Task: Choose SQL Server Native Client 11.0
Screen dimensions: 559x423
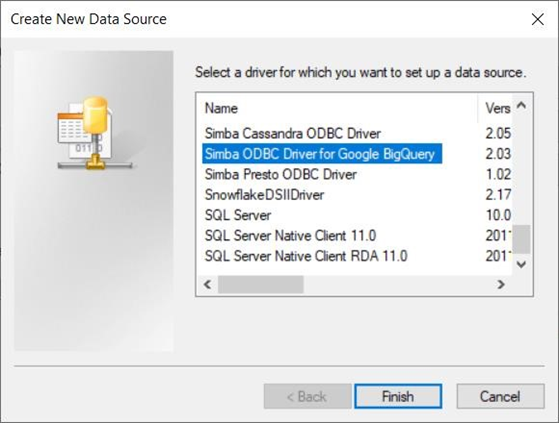Action: pyautogui.click(x=290, y=236)
